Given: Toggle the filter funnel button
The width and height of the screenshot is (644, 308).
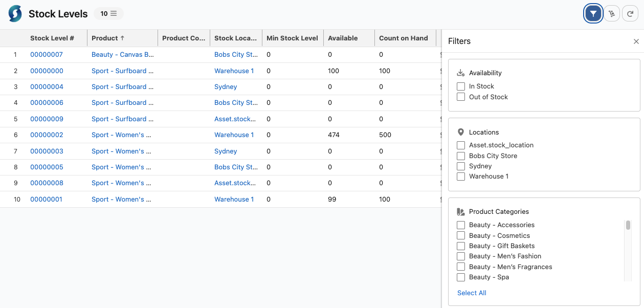Looking at the screenshot, I should [593, 14].
